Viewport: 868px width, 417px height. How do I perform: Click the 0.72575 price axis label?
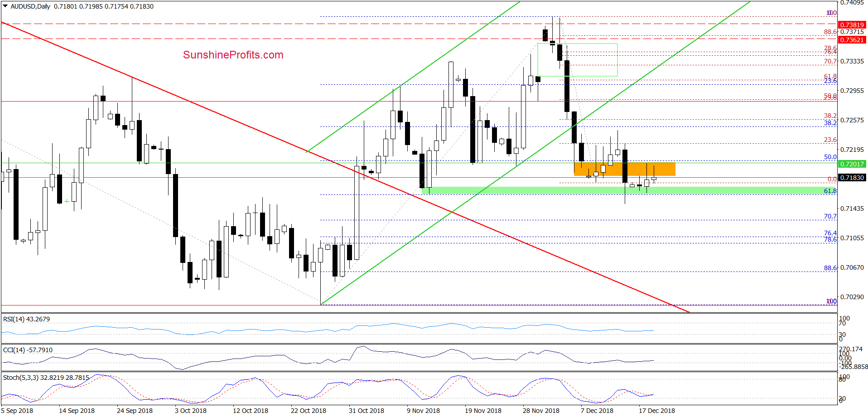pos(852,120)
